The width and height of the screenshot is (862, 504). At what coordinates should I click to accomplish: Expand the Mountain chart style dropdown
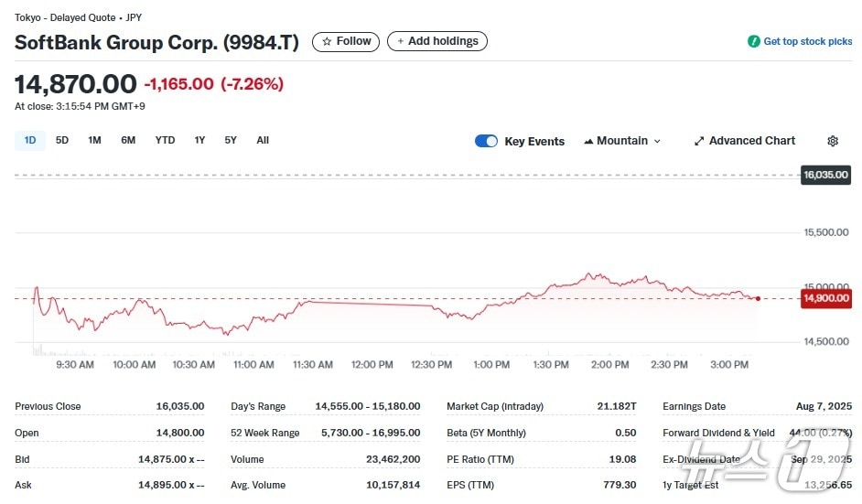click(x=657, y=141)
